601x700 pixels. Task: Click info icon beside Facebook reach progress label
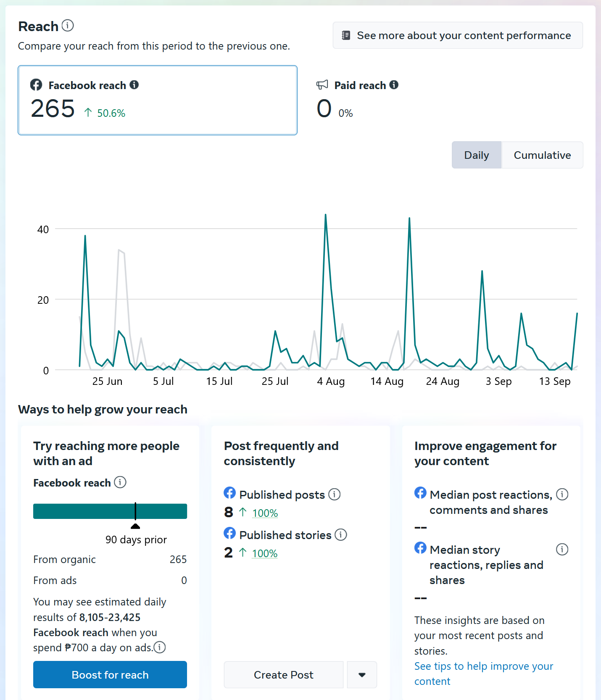point(120,482)
